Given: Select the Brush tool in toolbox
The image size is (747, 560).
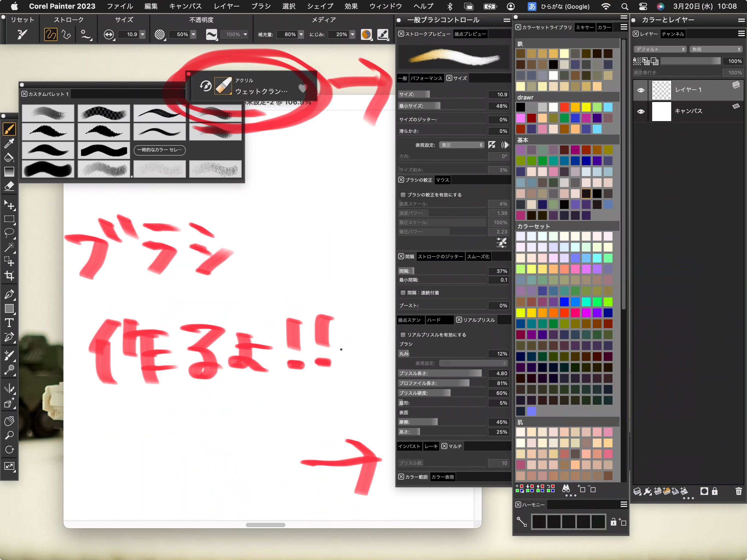Looking at the screenshot, I should click(9, 129).
